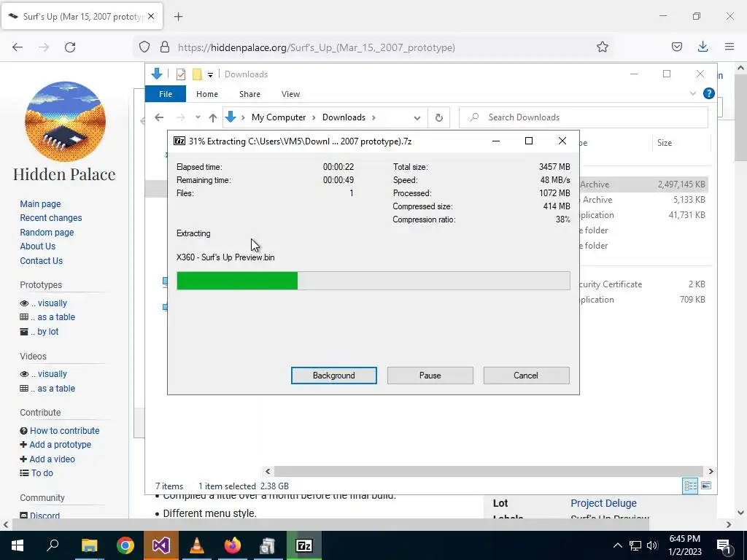Open How to contribute link
Viewport: 747px width, 560px height.
point(65,430)
